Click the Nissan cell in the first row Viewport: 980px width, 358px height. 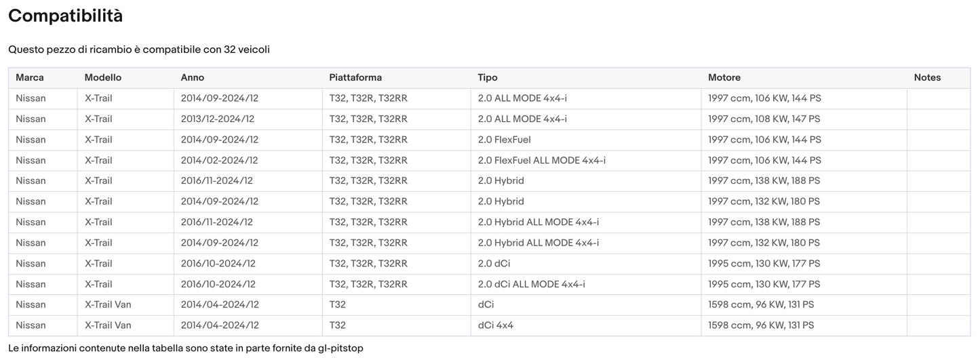(31, 98)
